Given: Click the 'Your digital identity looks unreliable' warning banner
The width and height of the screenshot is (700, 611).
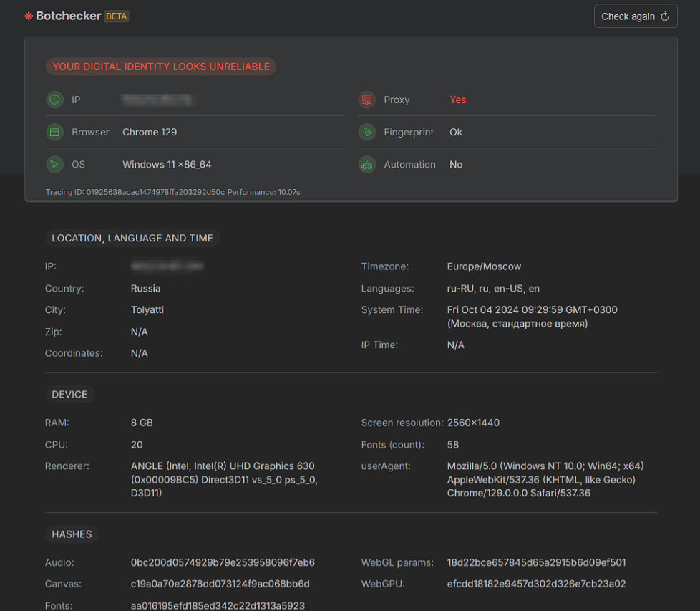Looking at the screenshot, I should [x=161, y=67].
